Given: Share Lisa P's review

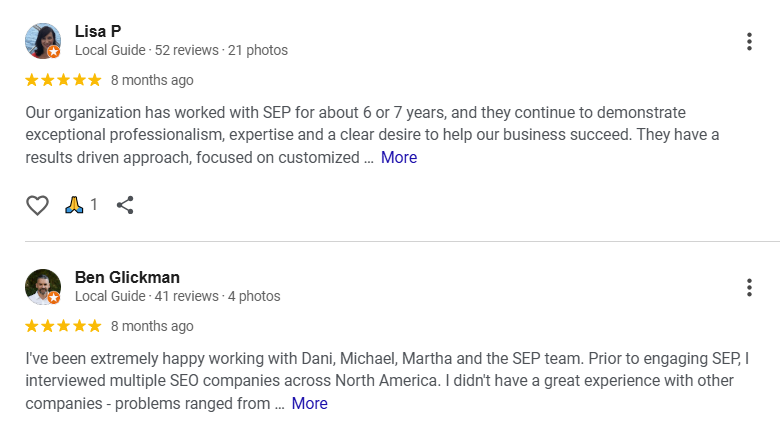Looking at the screenshot, I should 125,205.
